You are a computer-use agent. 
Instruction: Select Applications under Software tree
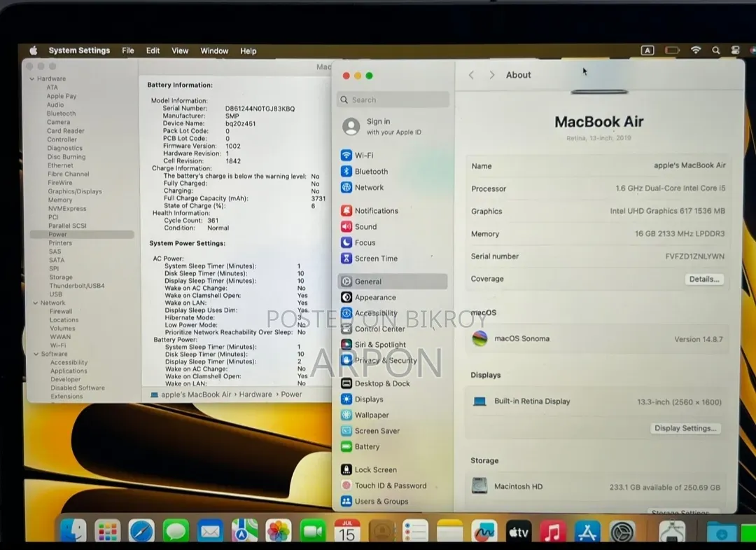[69, 371]
